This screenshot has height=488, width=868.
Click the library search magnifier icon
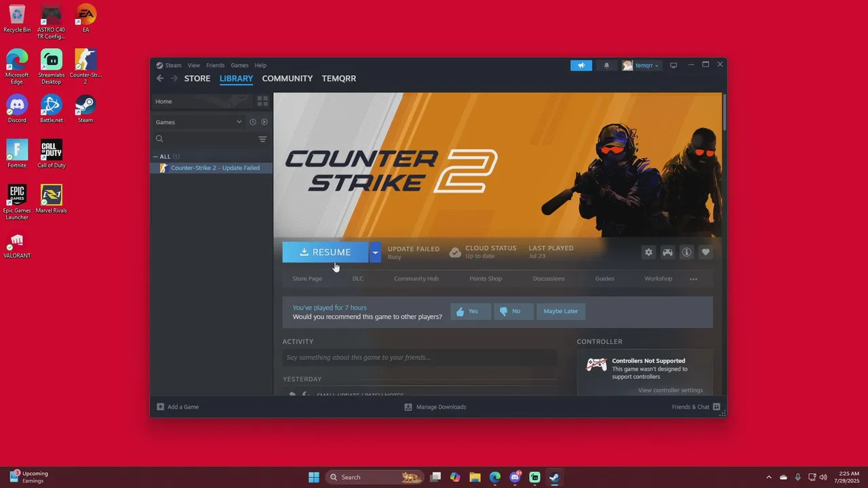pyautogui.click(x=160, y=139)
